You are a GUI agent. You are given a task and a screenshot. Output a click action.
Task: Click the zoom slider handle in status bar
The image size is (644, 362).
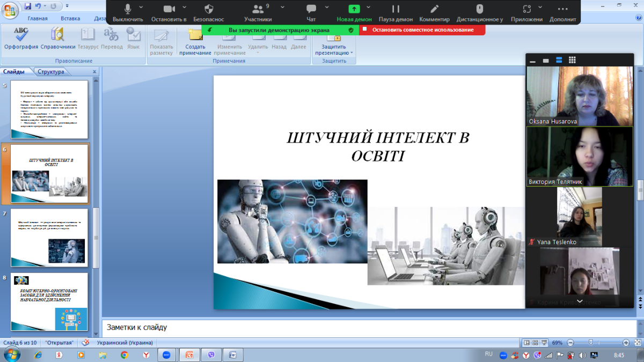(591, 343)
